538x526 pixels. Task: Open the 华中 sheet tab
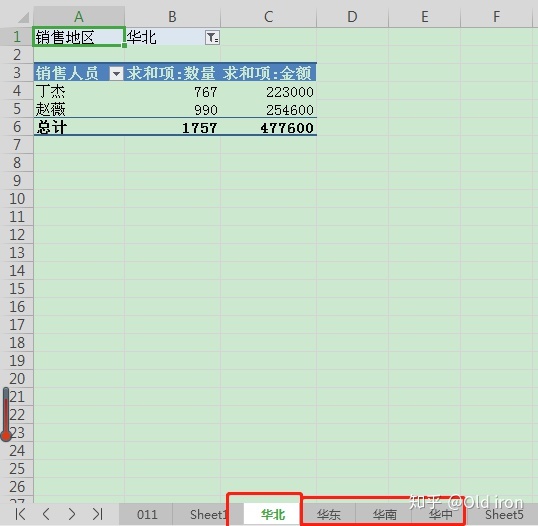tap(440, 515)
